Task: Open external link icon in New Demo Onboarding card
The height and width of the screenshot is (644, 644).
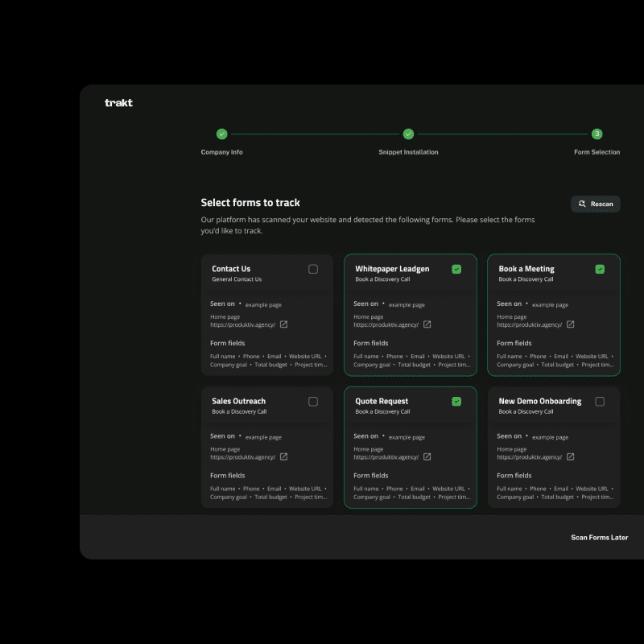Action: (571, 456)
